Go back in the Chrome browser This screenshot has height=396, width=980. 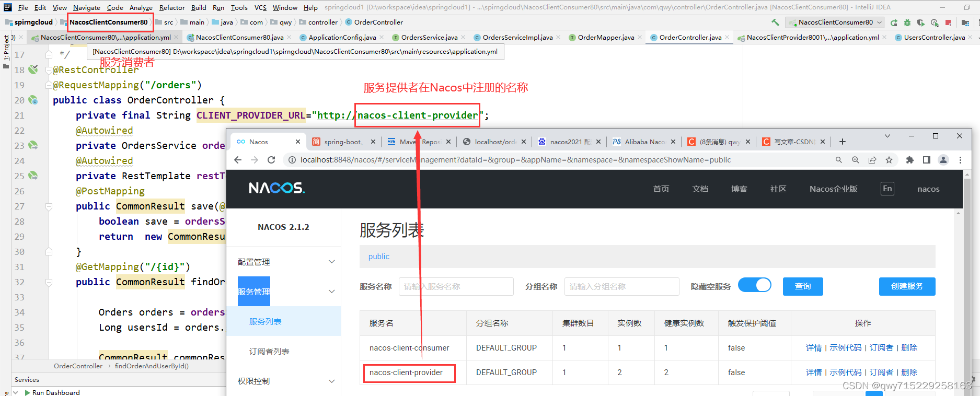pyautogui.click(x=238, y=160)
